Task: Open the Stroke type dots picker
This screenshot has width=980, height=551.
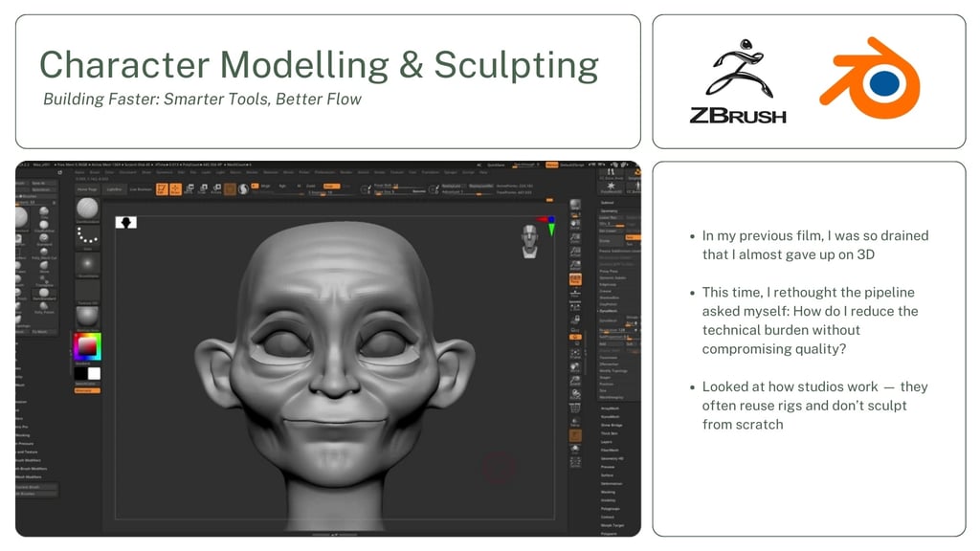Action: coord(87,237)
